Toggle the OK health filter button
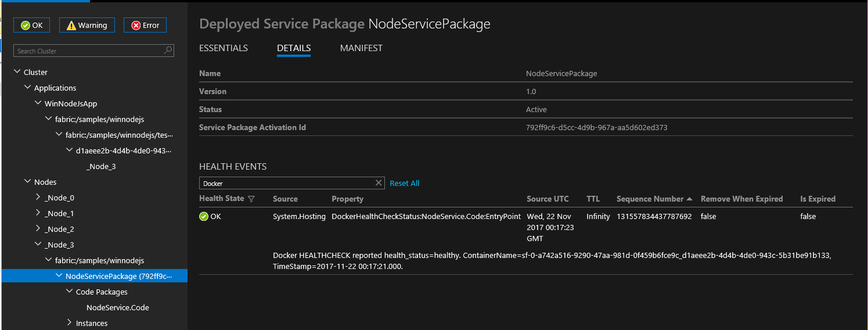Viewport: 868px width, 330px height. click(32, 25)
